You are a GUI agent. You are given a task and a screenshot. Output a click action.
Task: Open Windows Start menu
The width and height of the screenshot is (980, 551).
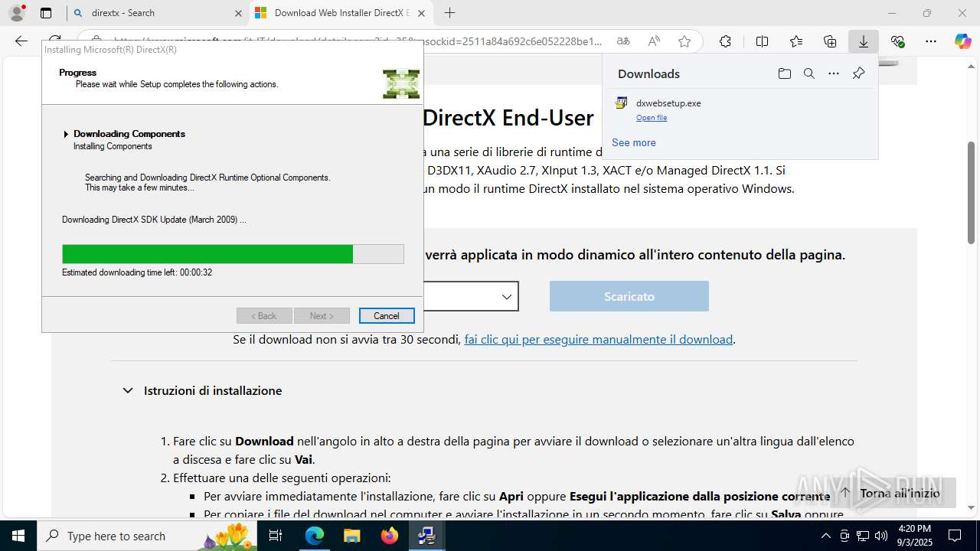(18, 536)
